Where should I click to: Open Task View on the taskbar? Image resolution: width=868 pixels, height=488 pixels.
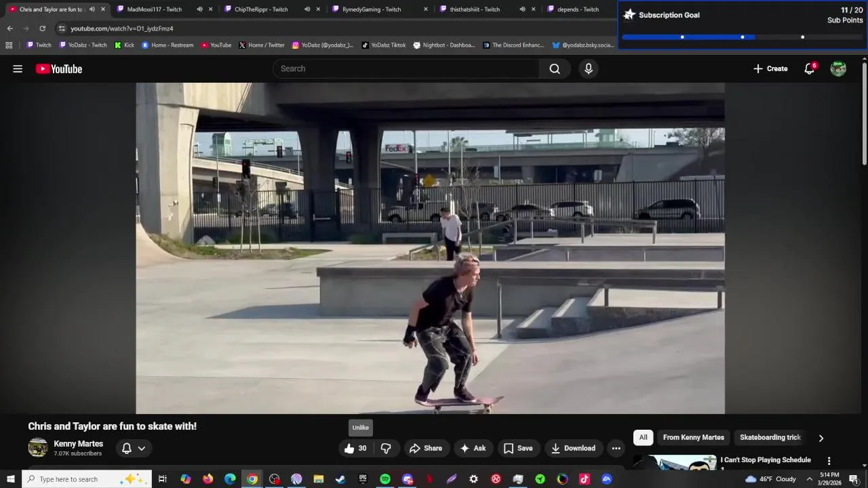163,479
